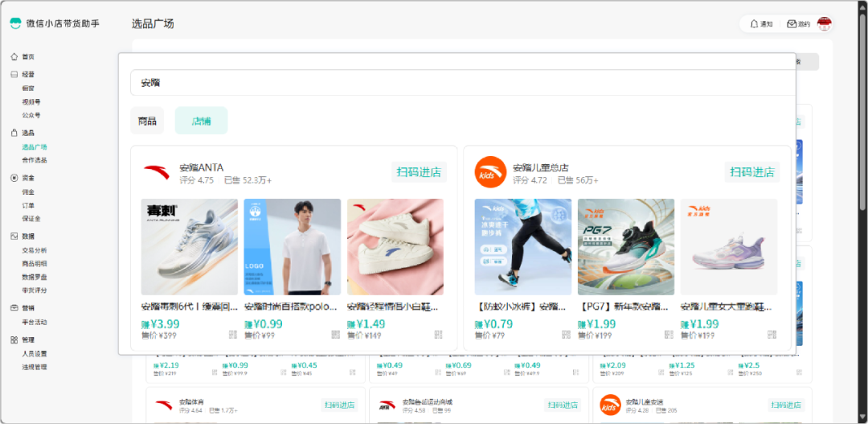Click the 通知 bell icon
868x424 pixels.
point(754,24)
